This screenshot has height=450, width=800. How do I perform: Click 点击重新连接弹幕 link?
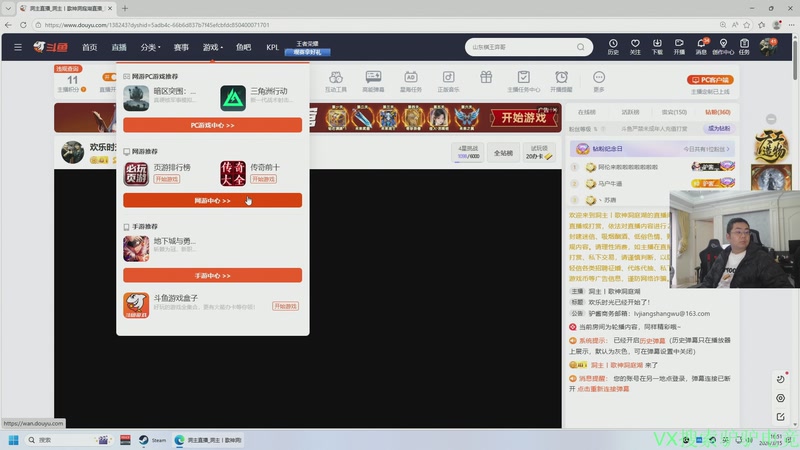coord(603,389)
